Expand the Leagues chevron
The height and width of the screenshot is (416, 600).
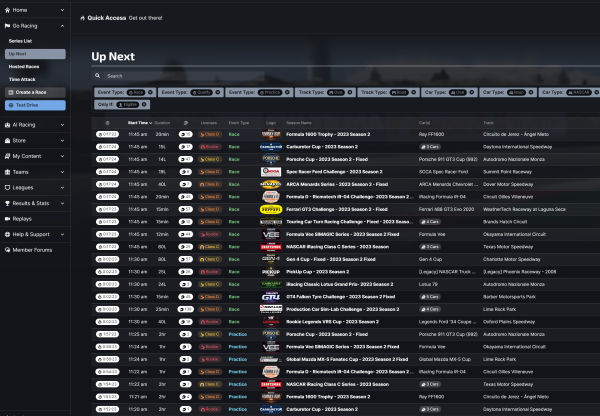coord(62,188)
